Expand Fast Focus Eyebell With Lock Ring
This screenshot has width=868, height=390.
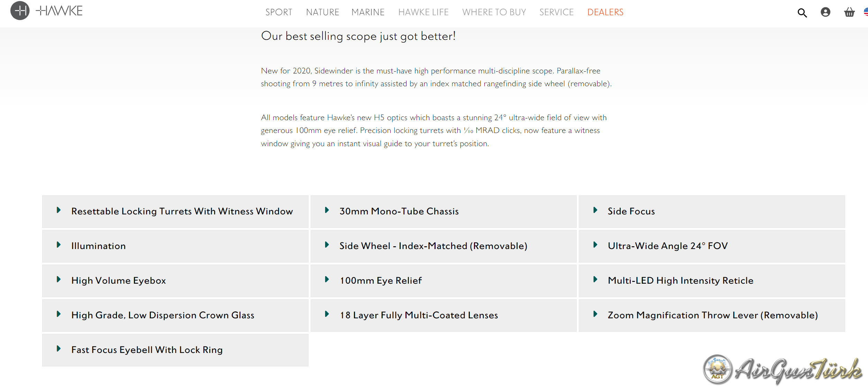point(147,350)
